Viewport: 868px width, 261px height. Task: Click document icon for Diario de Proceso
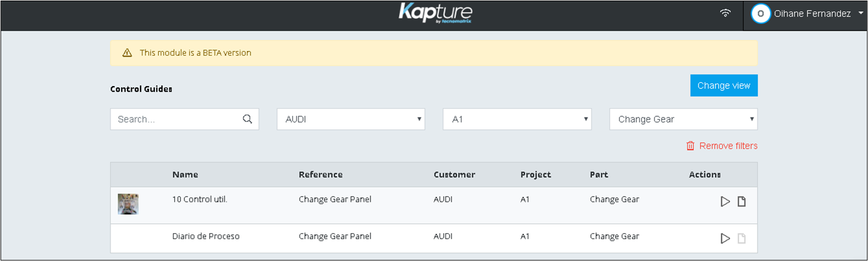742,239
